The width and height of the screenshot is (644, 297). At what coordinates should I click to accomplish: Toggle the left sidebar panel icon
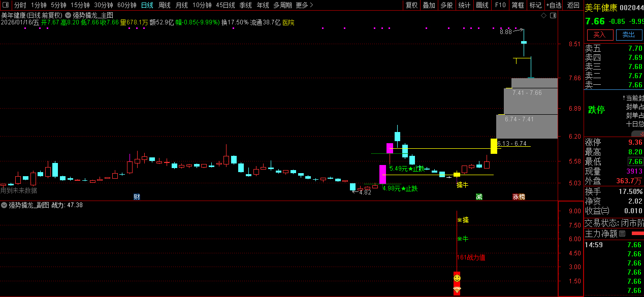(5, 5)
